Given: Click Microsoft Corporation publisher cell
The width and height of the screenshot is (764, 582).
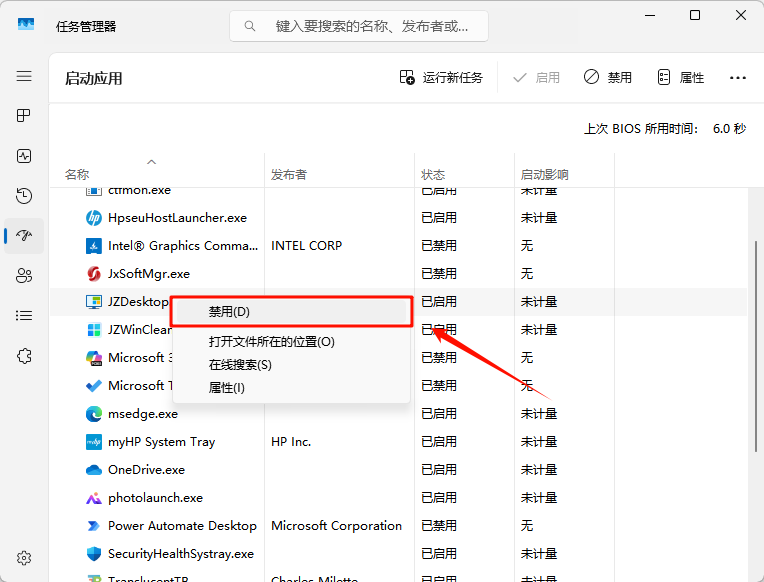Looking at the screenshot, I should point(336,526).
